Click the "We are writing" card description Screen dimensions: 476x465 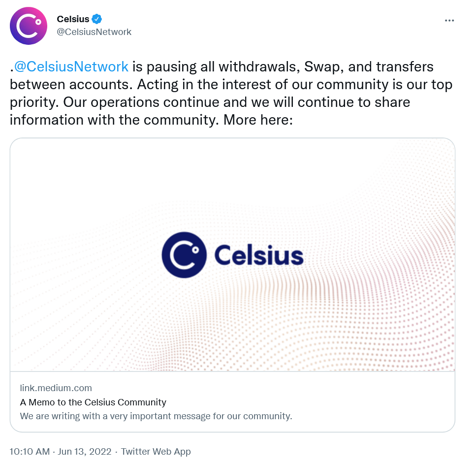coord(156,416)
